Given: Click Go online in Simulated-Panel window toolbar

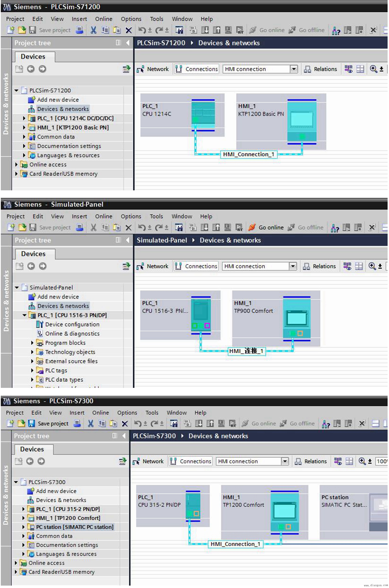Looking at the screenshot, I should click(x=266, y=227).
